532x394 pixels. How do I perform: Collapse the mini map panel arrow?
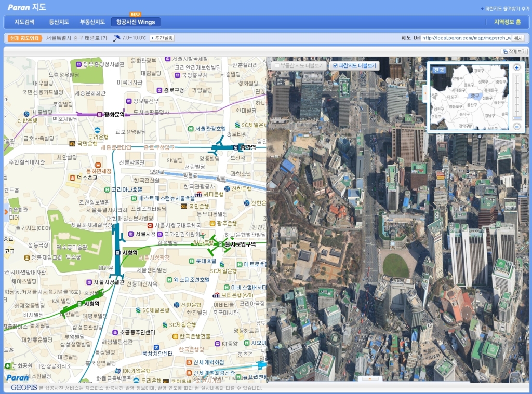(425, 93)
